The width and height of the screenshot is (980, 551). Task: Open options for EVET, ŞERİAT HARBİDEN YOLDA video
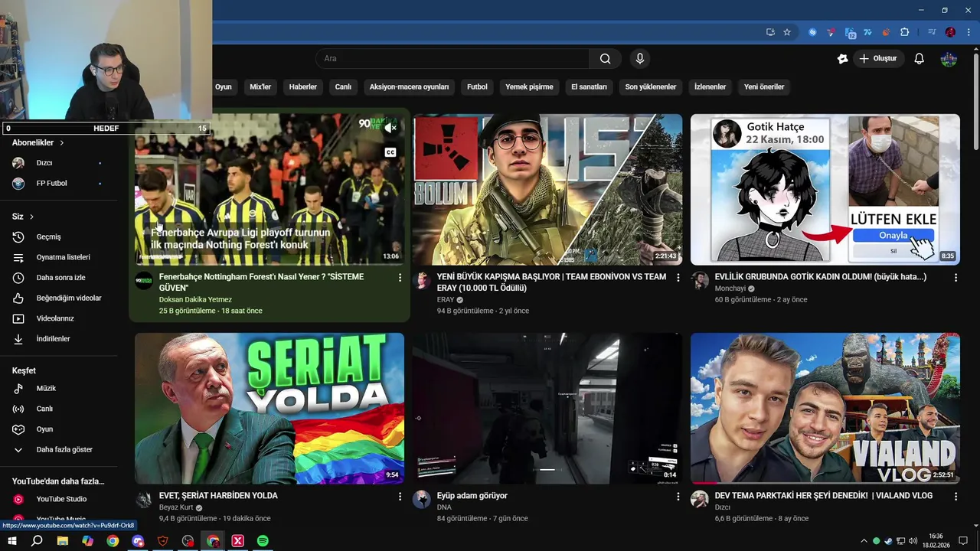(400, 497)
